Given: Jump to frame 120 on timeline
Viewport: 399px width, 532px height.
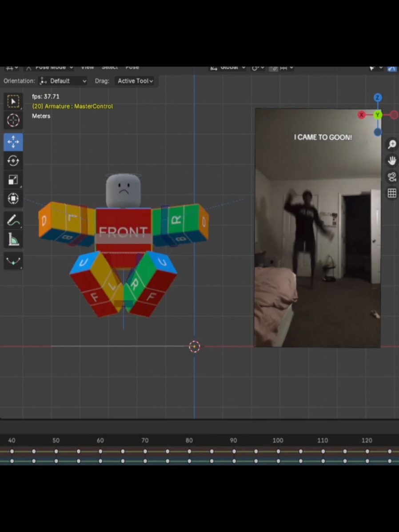Looking at the screenshot, I should (x=367, y=441).
